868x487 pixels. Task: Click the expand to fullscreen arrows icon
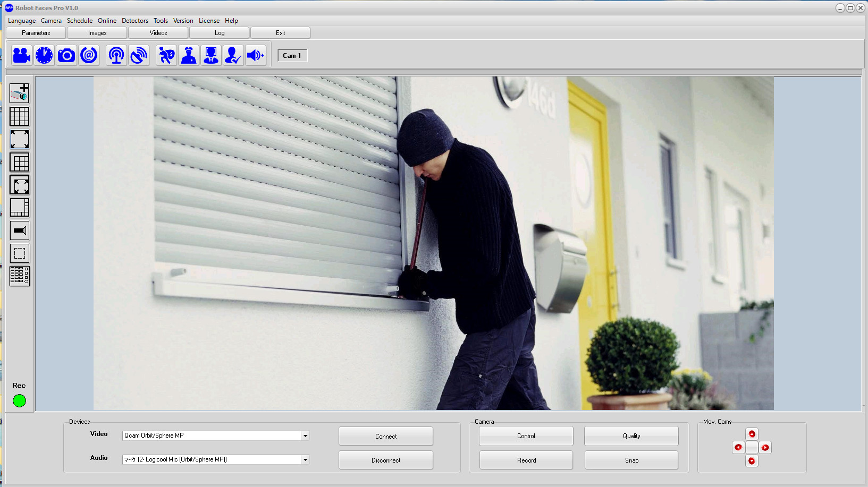click(x=20, y=139)
